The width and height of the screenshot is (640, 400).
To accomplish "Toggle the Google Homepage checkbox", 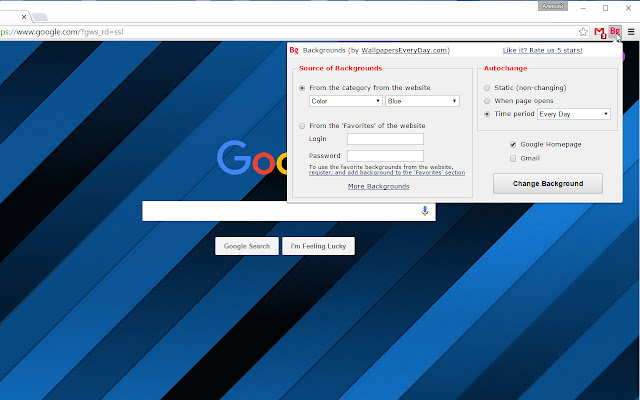I will (x=513, y=144).
